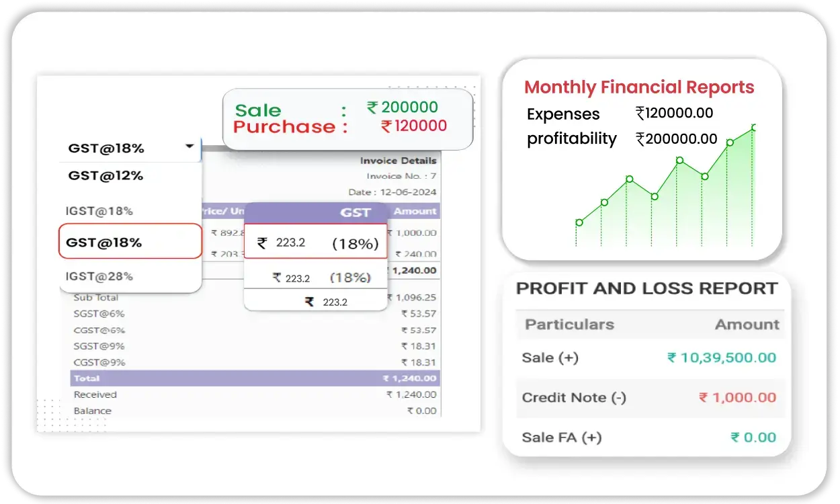
Task: Click the highest data point on chart
Action: tap(754, 128)
